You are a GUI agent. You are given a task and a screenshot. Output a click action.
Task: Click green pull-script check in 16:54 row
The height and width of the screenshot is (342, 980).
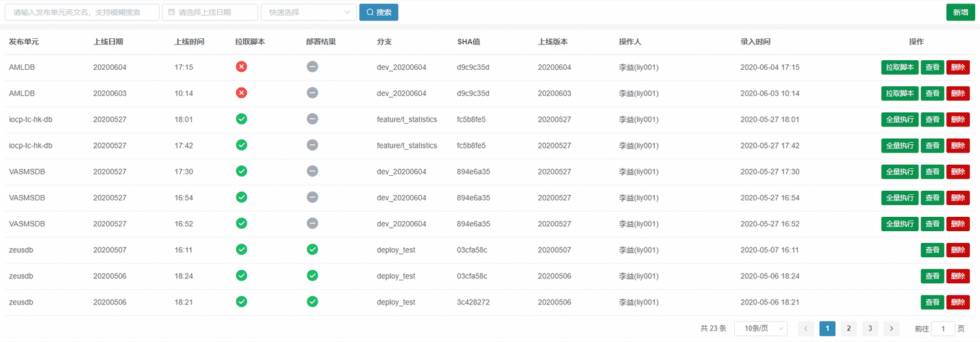pos(241,197)
